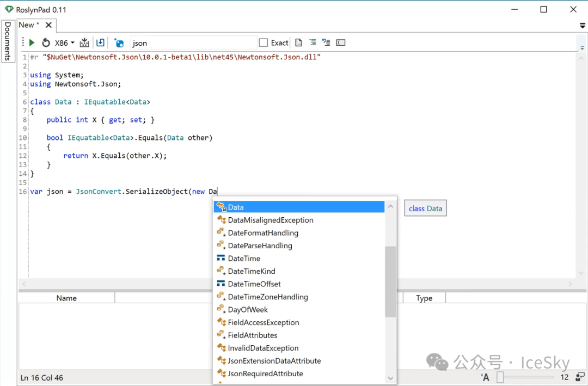This screenshot has width=588, height=386.
Task: Run the script with the green play button
Action: point(32,43)
